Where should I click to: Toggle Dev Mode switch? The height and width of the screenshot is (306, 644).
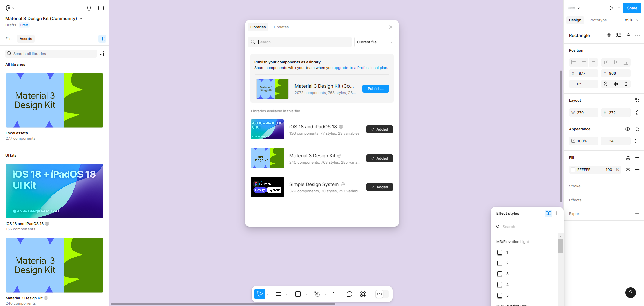click(x=382, y=294)
